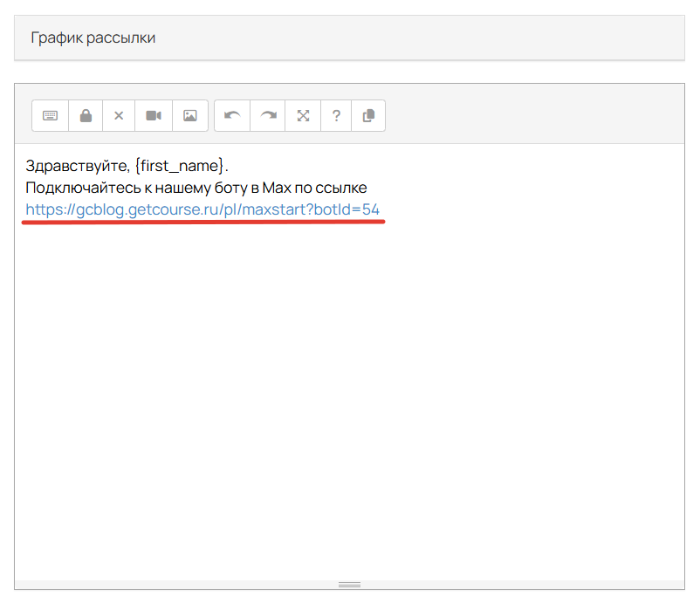700x603 pixels.
Task: Click the X clear-content icon
Action: [x=119, y=115]
